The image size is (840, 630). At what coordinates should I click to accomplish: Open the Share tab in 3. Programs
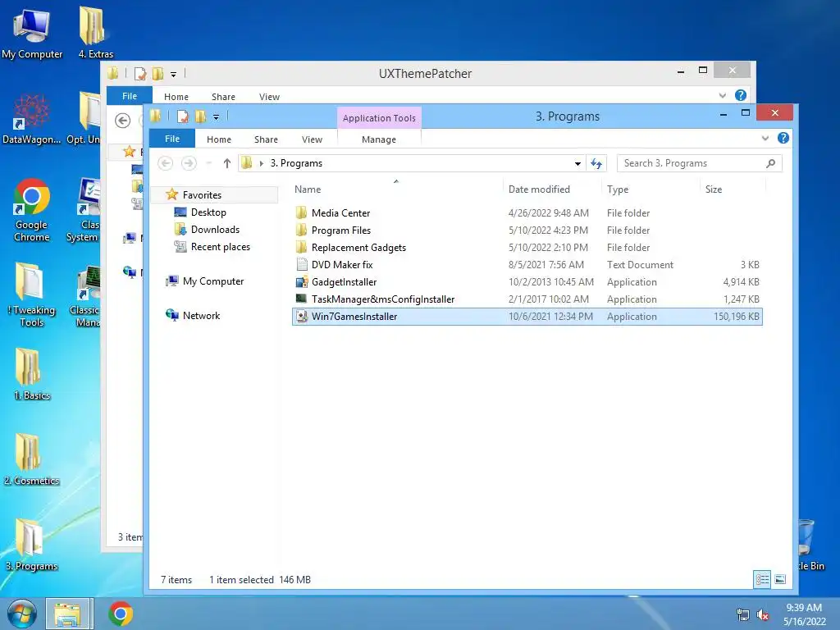pos(267,139)
